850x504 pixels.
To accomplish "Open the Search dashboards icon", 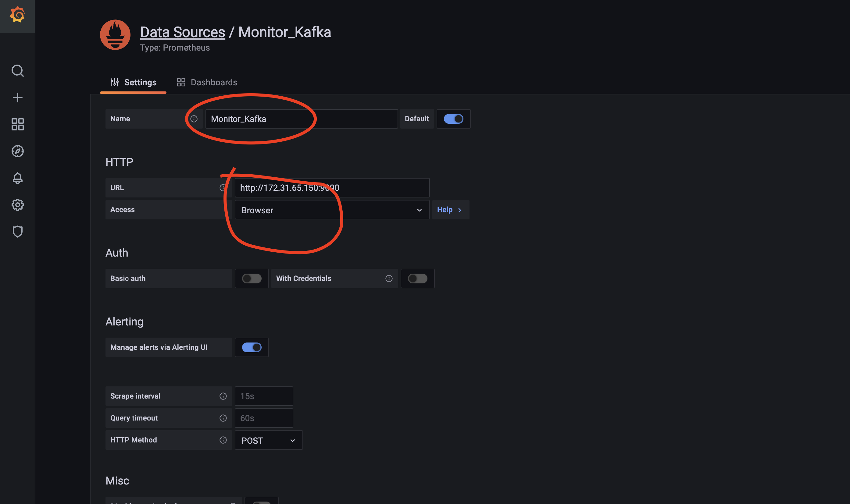I will (x=17, y=71).
